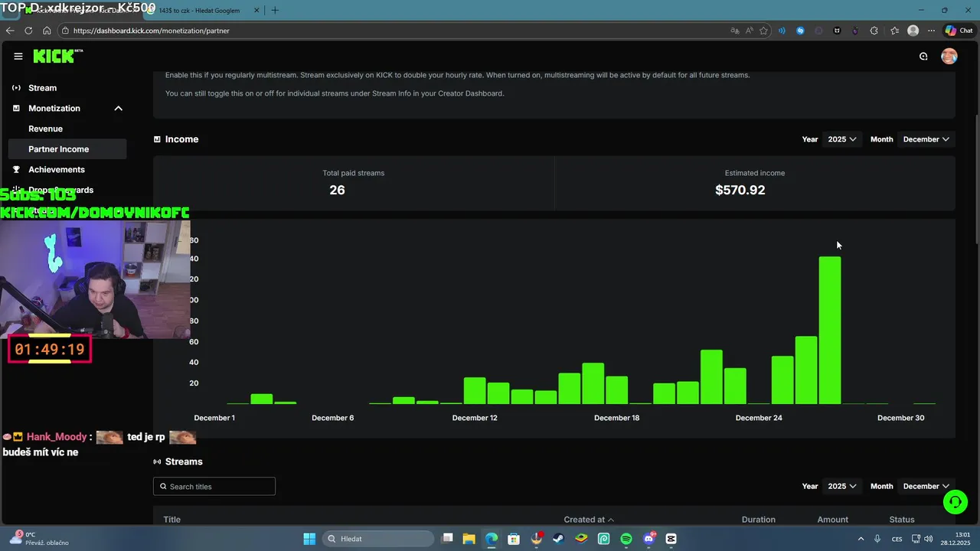Sort by Created at column
Image resolution: width=980 pixels, height=551 pixels.
coord(589,520)
